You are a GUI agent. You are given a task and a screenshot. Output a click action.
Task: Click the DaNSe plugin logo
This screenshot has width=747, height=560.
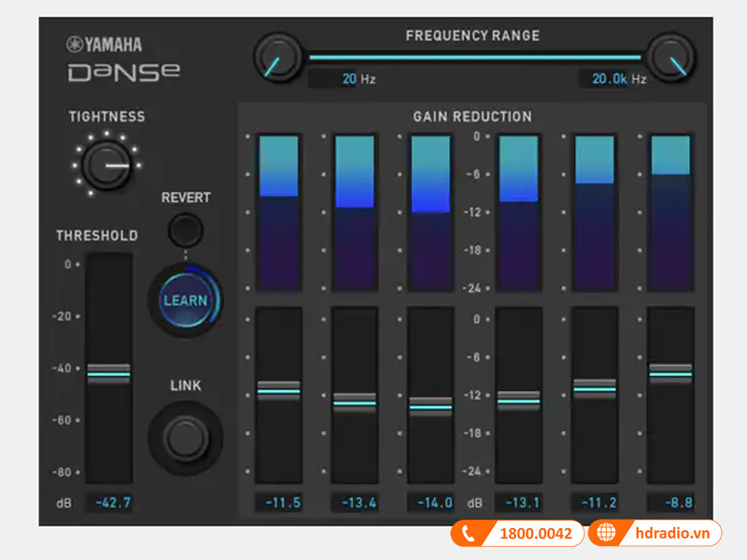pyautogui.click(x=124, y=70)
